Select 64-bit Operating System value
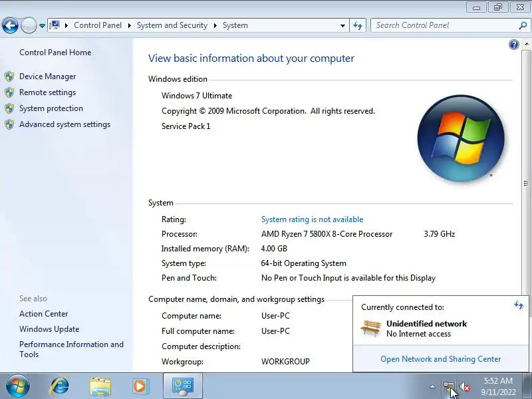This screenshot has height=399, width=532. 304,263
